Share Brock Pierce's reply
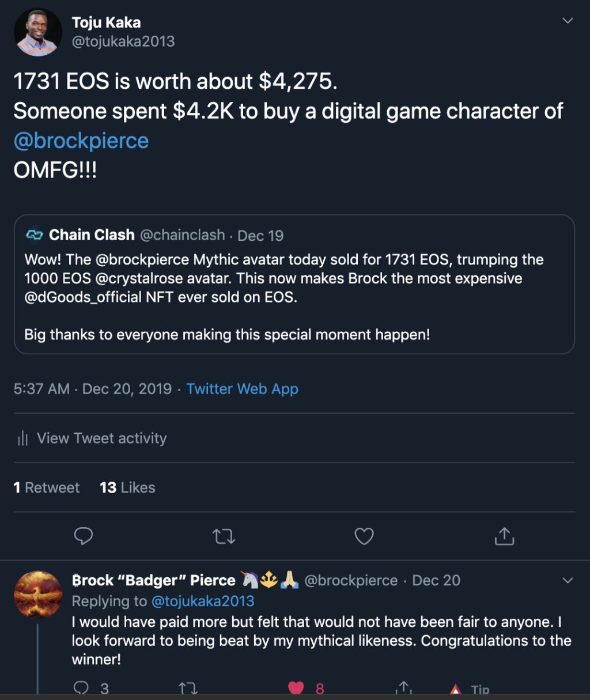Viewport: 590px width, 700px height. (x=404, y=687)
